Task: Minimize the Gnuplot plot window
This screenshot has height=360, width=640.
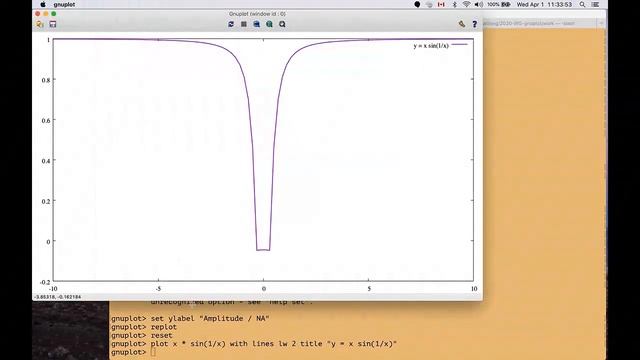Action: pyautogui.click(x=46, y=13)
